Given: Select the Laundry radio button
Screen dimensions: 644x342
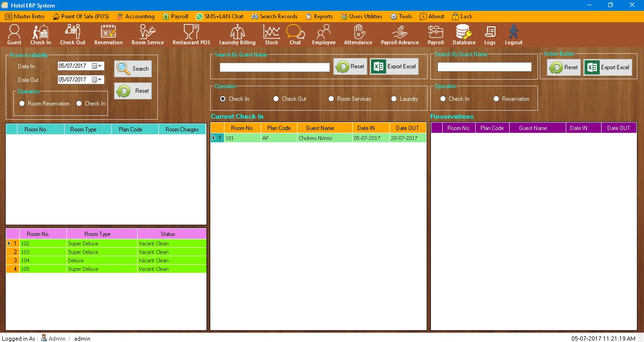Looking at the screenshot, I should [394, 99].
